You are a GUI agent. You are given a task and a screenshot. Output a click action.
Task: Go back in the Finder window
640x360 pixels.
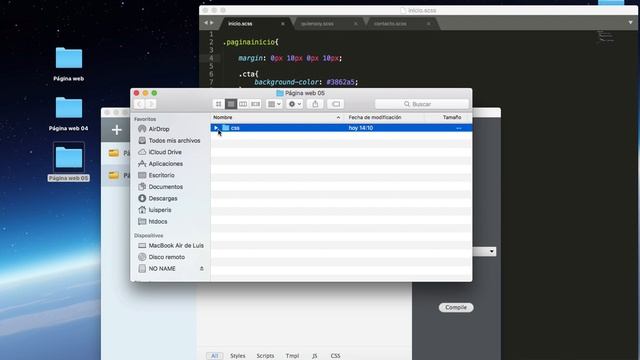[140, 104]
